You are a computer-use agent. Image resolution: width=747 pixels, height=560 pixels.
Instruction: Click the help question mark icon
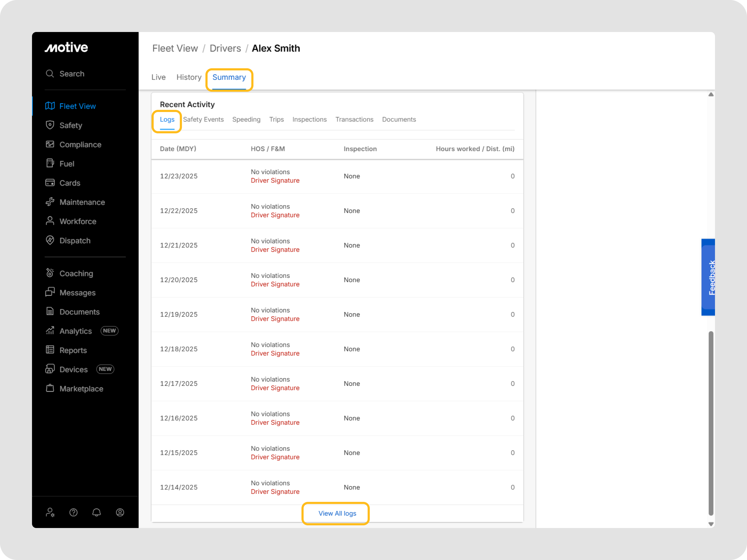tap(73, 513)
